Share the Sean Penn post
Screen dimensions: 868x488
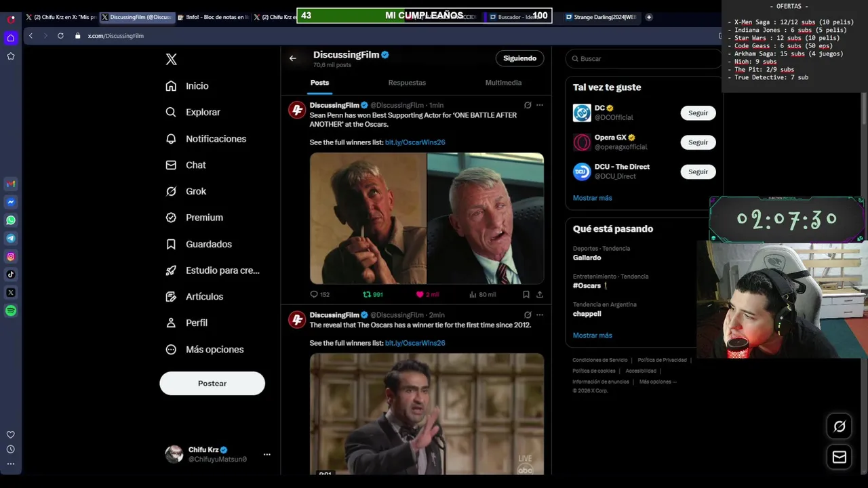coord(540,294)
